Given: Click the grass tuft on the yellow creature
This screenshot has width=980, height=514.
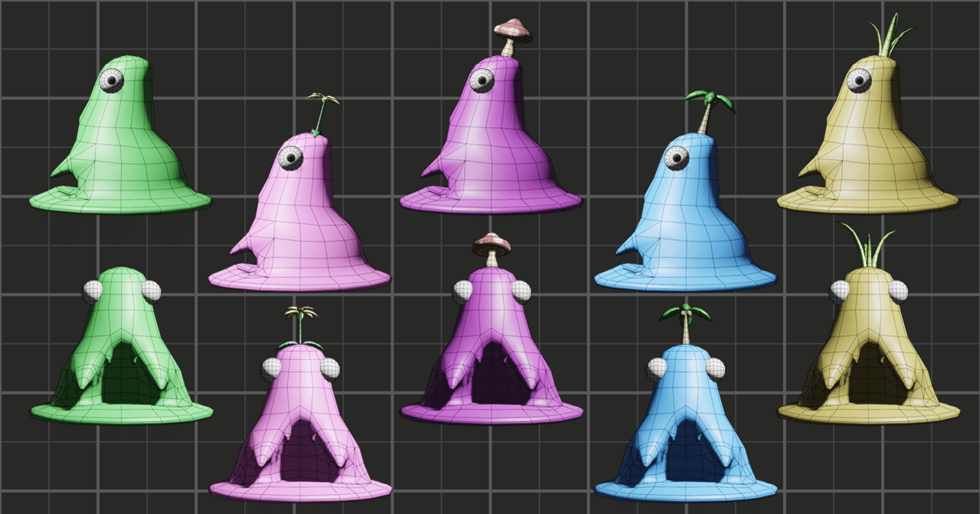Looking at the screenshot, I should pyautogui.click(x=892, y=34).
